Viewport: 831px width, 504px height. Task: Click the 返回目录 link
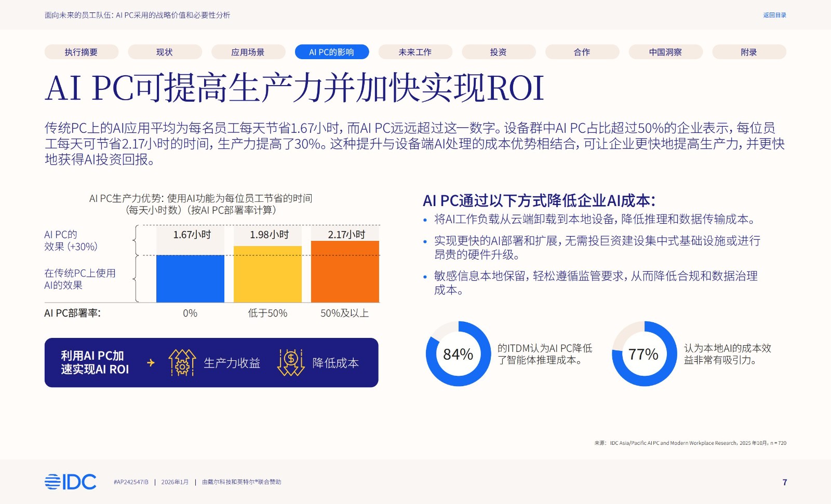774,15
